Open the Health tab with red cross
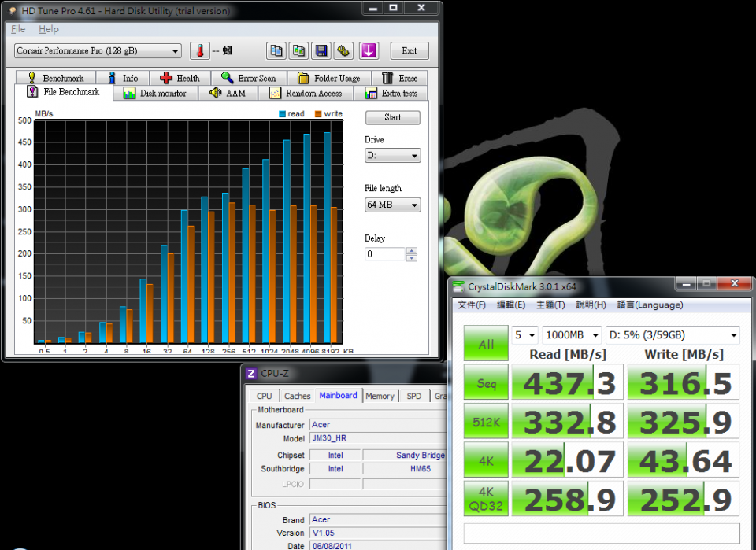Image resolution: width=756 pixels, height=550 pixels. click(180, 78)
